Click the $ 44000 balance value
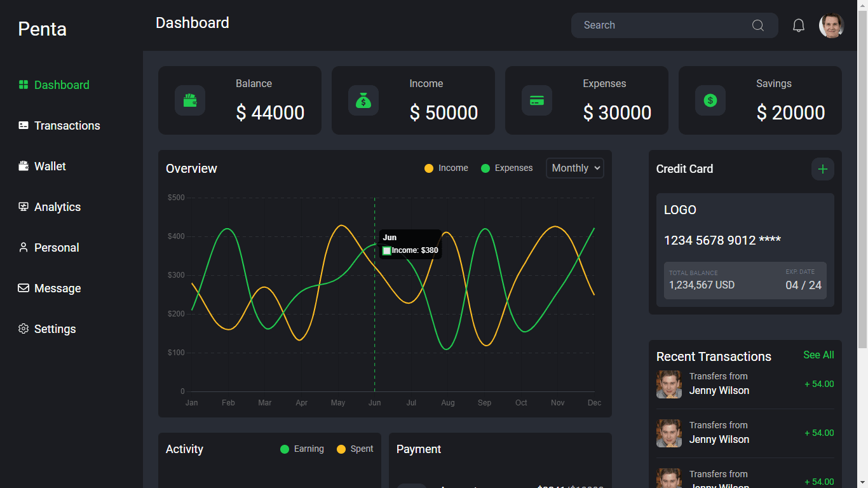Screen dimensions: 868x488 270,112
